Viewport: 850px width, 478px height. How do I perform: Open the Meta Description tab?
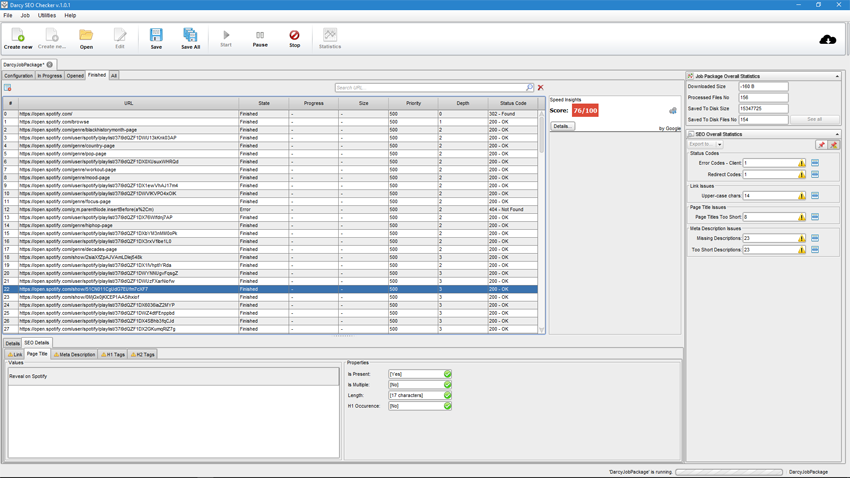pyautogui.click(x=74, y=354)
